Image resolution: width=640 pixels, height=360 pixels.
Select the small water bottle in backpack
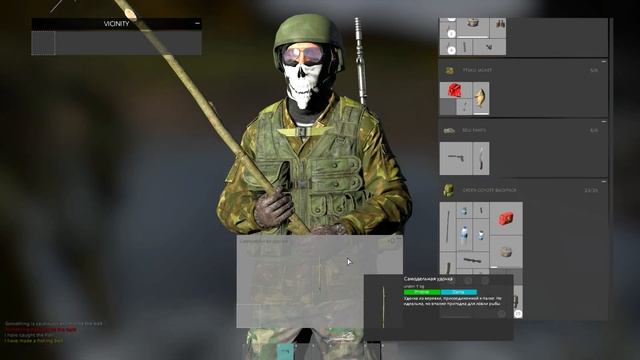(x=481, y=235)
